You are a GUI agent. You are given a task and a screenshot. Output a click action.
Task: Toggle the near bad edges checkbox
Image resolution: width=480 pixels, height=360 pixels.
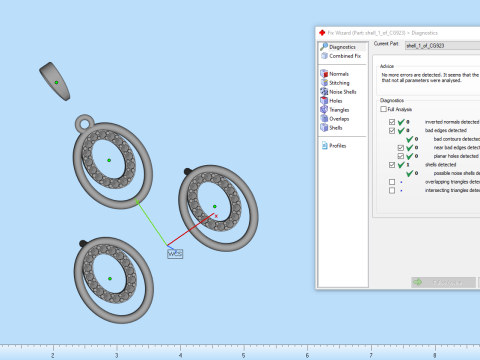(x=401, y=148)
